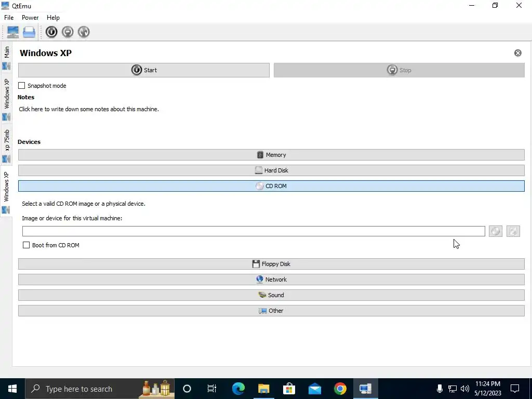Open the Windows Start menu
The height and width of the screenshot is (399, 532).
(x=12, y=389)
